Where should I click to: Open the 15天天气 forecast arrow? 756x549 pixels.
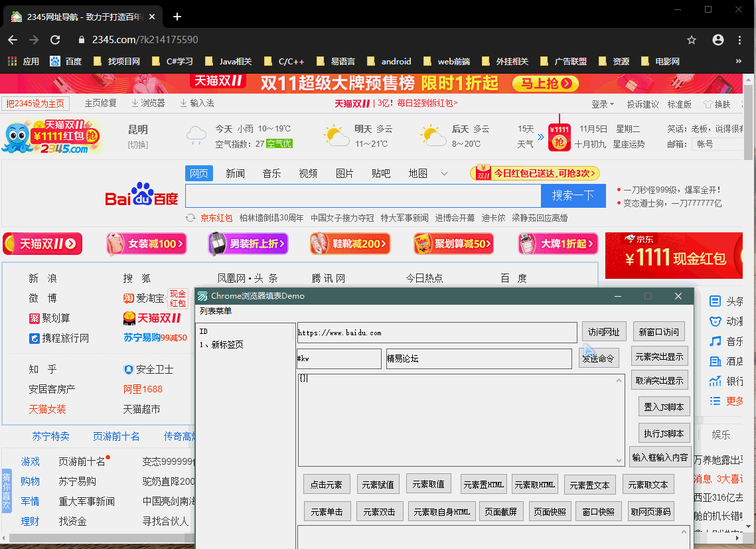540,137
